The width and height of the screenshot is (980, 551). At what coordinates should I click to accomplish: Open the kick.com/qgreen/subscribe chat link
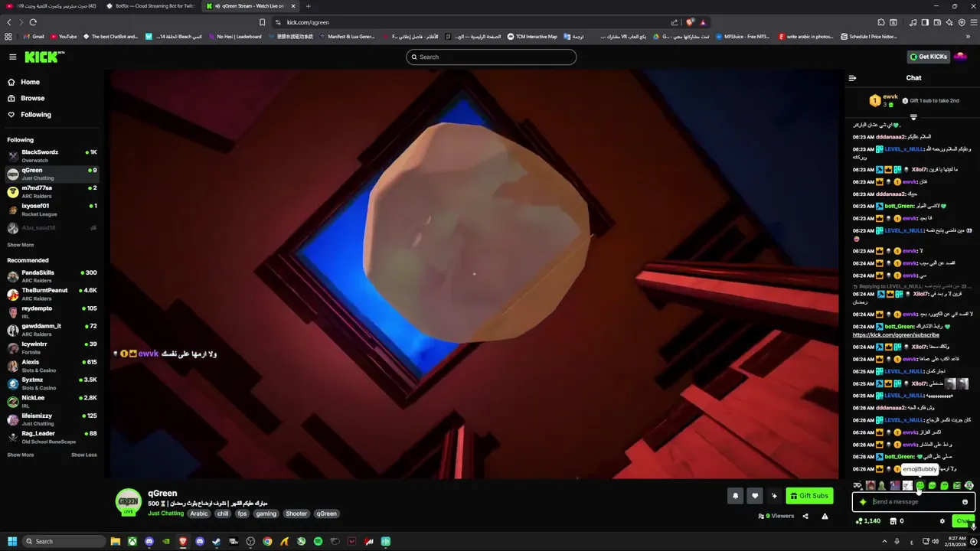pyautogui.click(x=896, y=334)
